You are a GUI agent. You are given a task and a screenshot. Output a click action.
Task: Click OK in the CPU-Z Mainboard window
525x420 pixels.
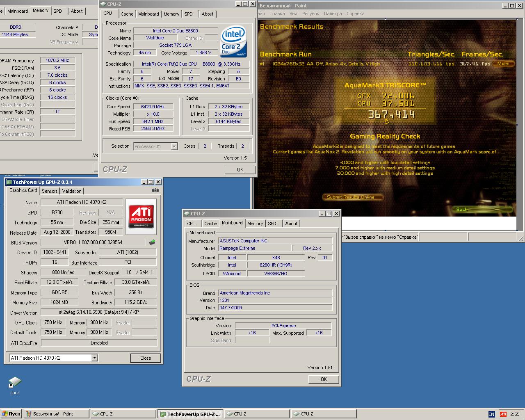click(x=324, y=379)
